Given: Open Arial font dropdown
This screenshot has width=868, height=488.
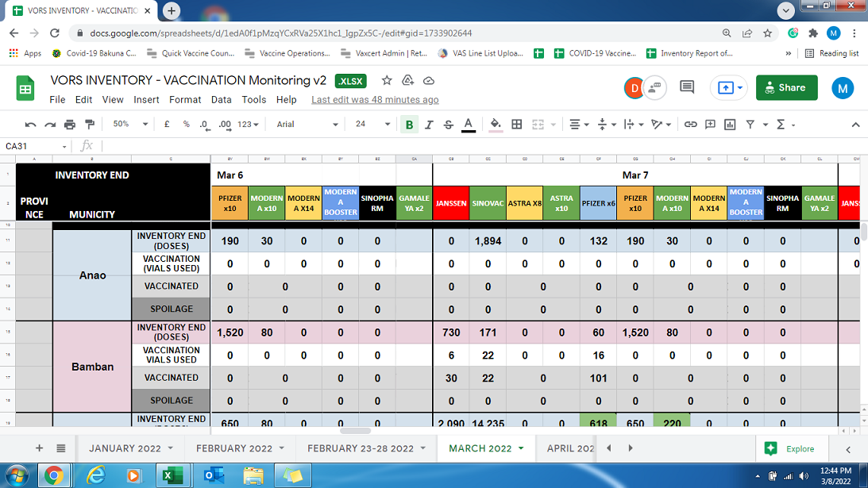Looking at the screenshot, I should coord(307,125).
